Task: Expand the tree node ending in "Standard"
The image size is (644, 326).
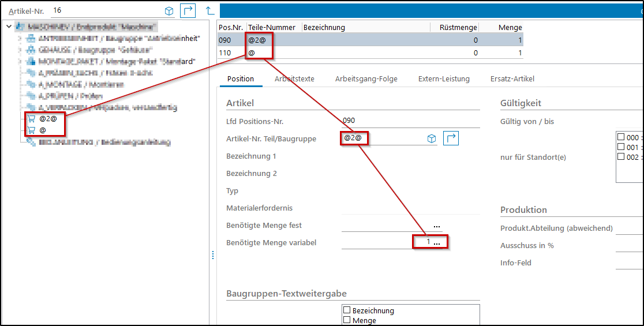Action: tap(20, 61)
